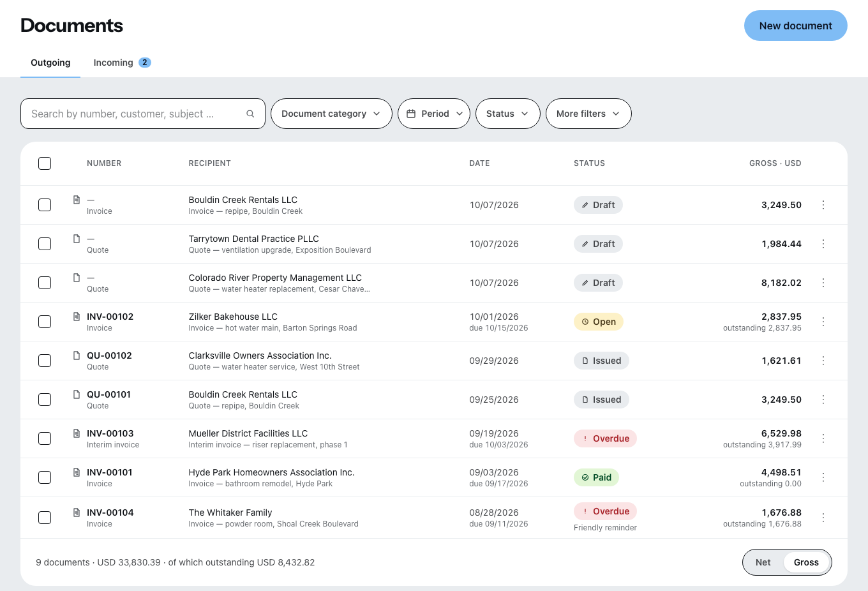Click the 'Friendly reminder' note under INV-00104
This screenshot has width=868, height=591.
pyautogui.click(x=605, y=528)
